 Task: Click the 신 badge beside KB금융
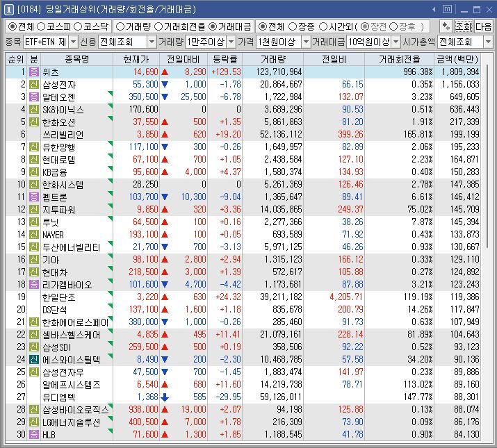(x=33, y=172)
